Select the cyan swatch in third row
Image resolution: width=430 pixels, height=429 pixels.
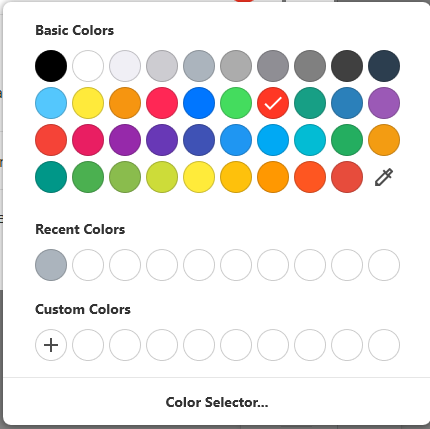(x=310, y=140)
